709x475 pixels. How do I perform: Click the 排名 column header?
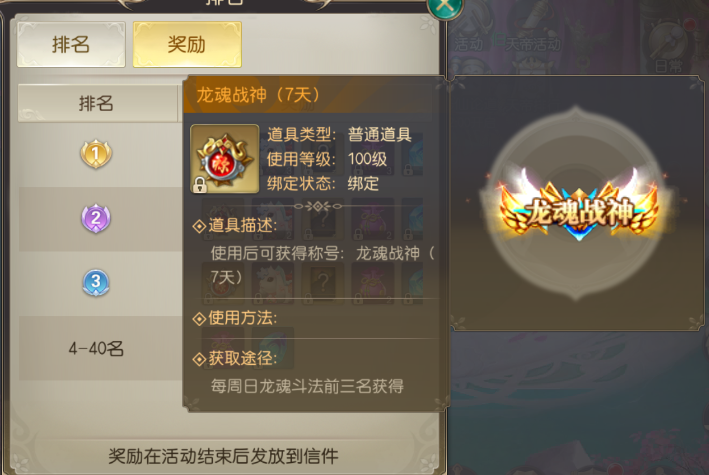pos(97,103)
